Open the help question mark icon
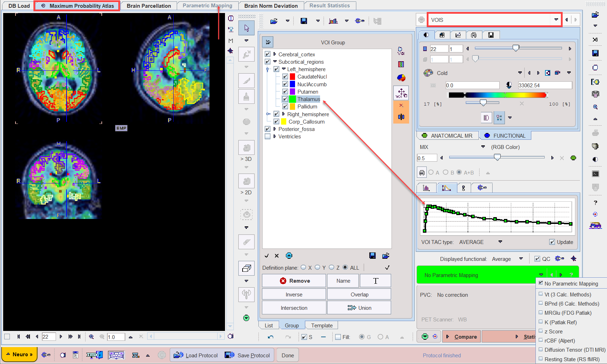This screenshot has height=364, width=607. 595,203
